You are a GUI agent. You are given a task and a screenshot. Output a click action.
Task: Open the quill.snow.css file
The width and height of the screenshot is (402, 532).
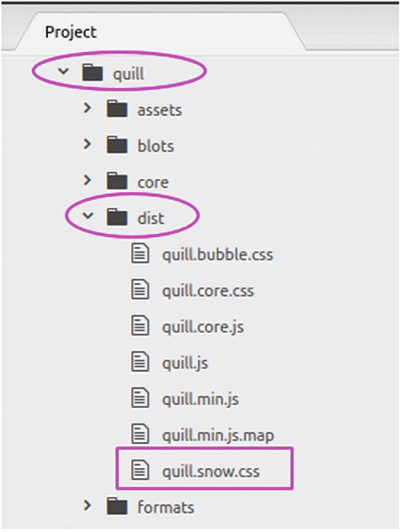[210, 471]
